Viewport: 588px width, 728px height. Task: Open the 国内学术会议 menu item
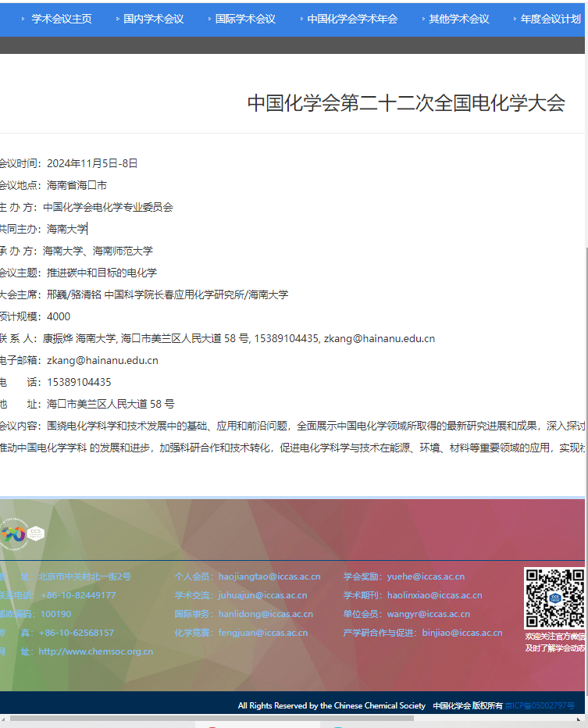(153, 19)
